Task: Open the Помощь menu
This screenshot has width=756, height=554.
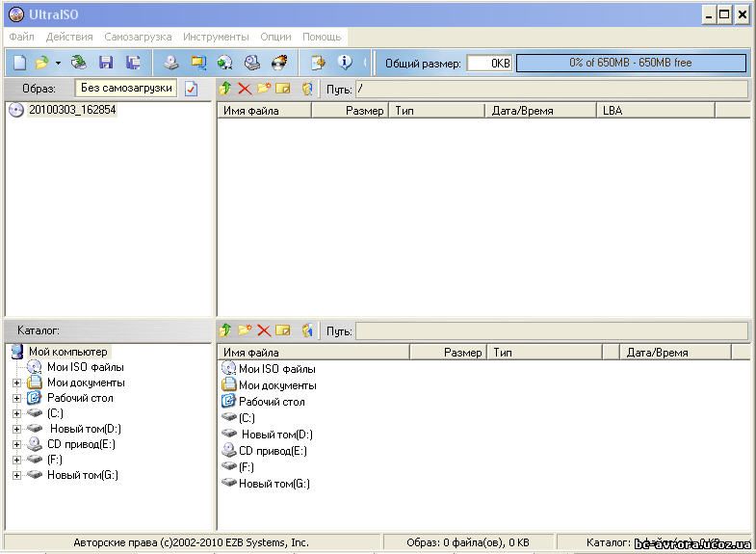Action: pos(322,37)
